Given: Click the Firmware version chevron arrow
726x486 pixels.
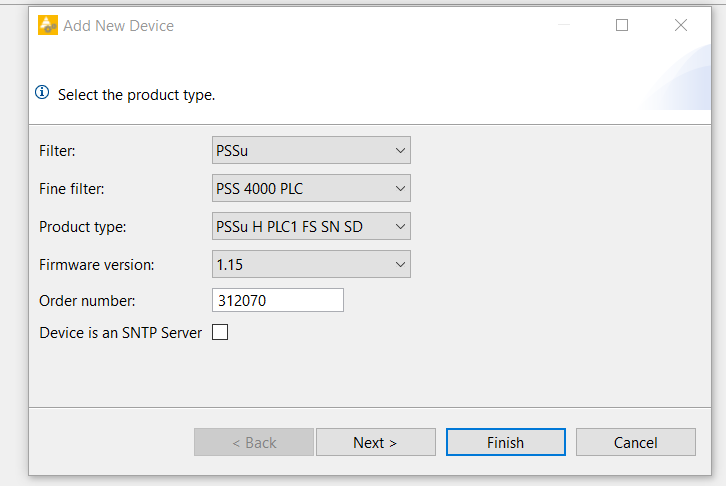Looking at the screenshot, I should click(x=400, y=264).
